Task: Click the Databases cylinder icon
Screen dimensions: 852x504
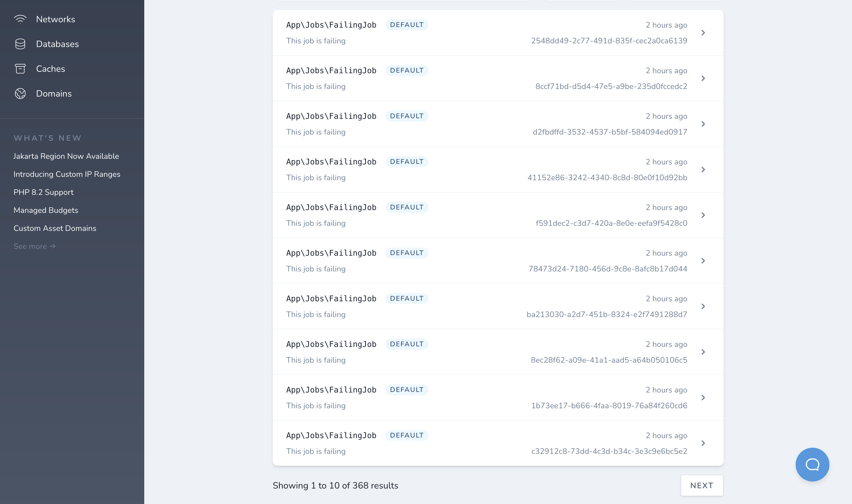Action: [x=20, y=44]
